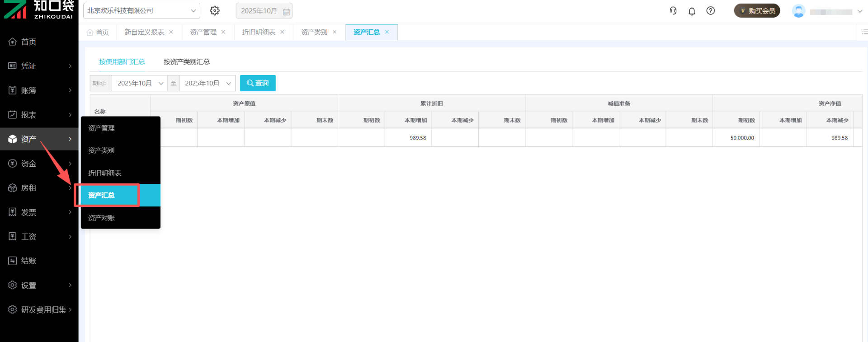Select 资产对账 from the asset submenu
Screen dimensions: 868x342
(102, 218)
